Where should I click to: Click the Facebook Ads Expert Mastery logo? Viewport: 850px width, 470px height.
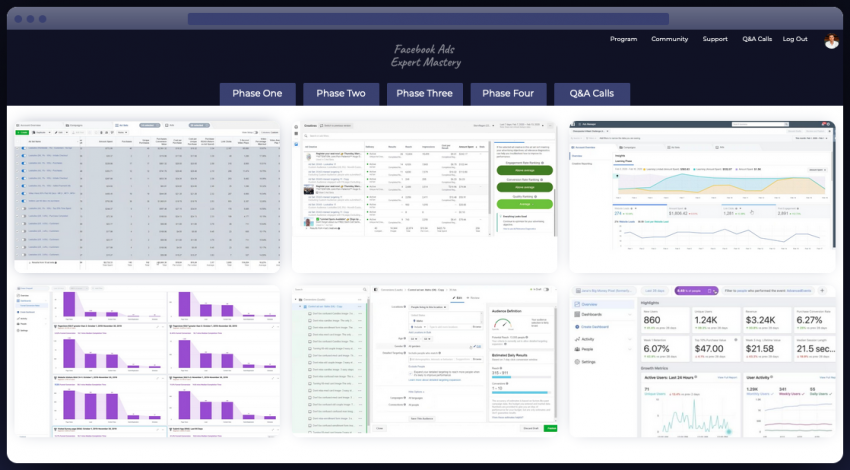pyautogui.click(x=426, y=56)
